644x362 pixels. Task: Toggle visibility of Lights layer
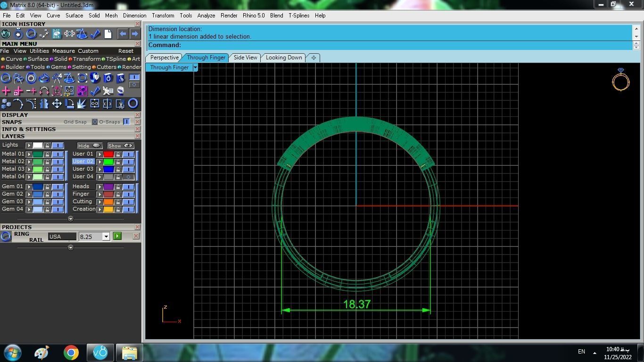(x=58, y=146)
